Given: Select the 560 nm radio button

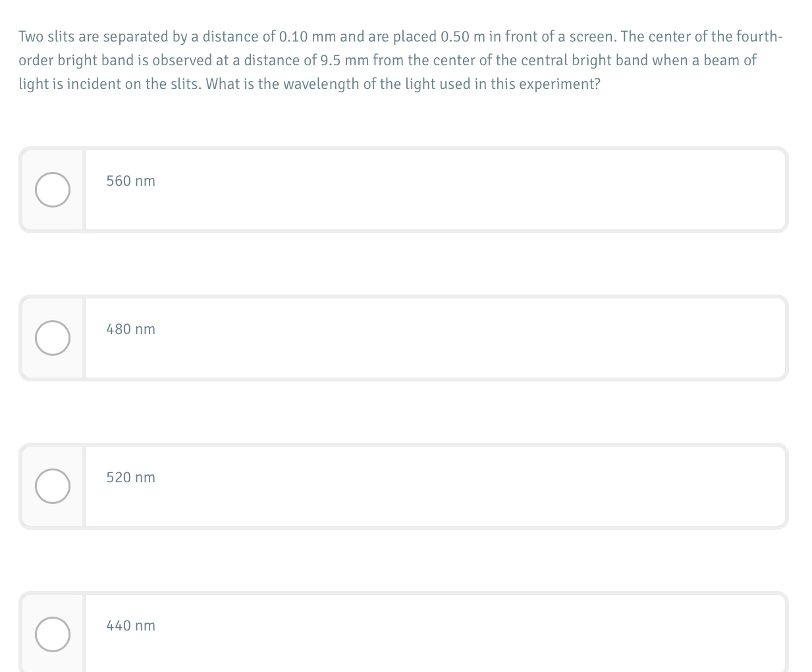Looking at the screenshot, I should 53,190.
